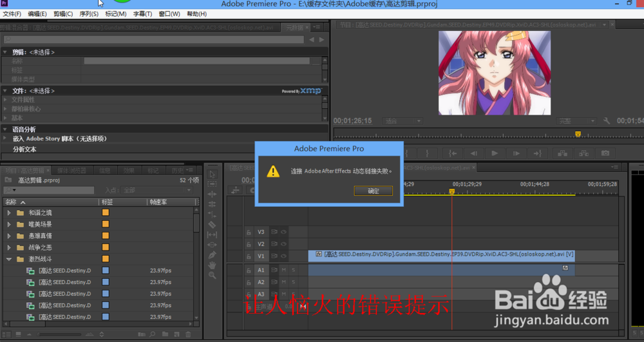Select the Pen tool
Screen dimensions: 644x342
(212, 255)
